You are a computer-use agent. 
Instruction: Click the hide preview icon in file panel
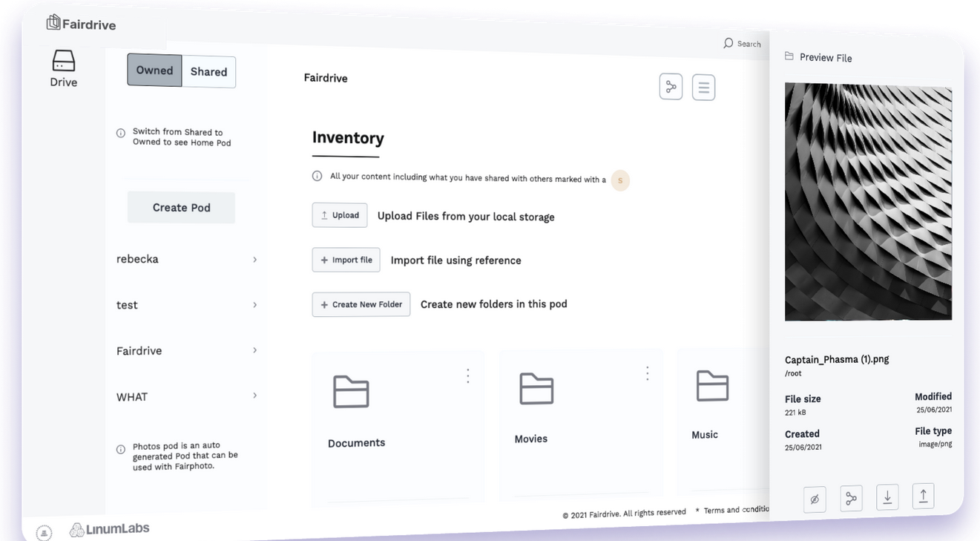[x=815, y=499]
